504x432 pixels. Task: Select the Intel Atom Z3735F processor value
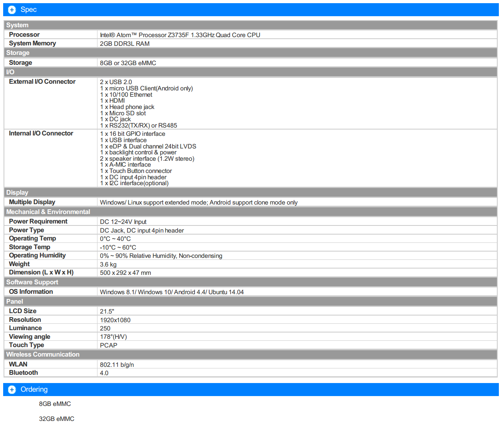(180, 35)
